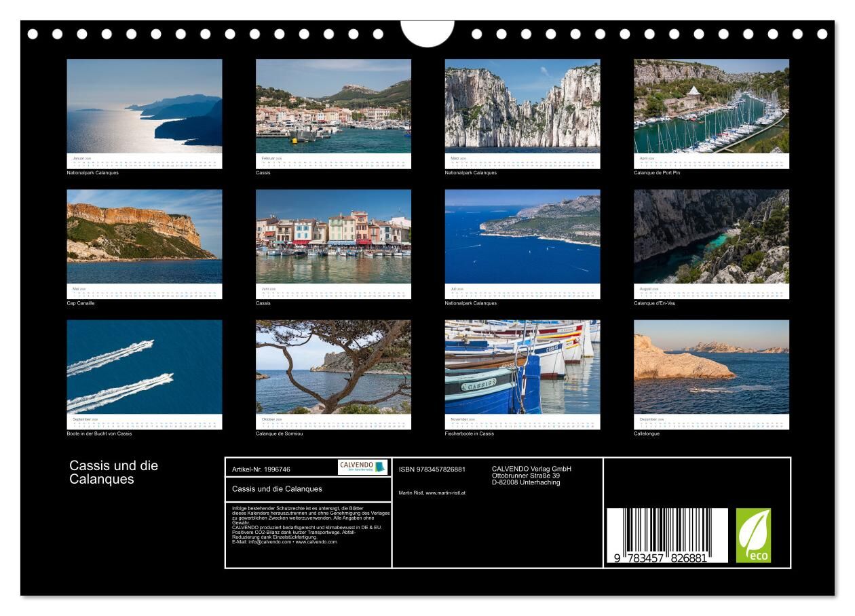This screenshot has width=855, height=616.
Task: Click the green eco leaf icon
Action: (x=753, y=535)
